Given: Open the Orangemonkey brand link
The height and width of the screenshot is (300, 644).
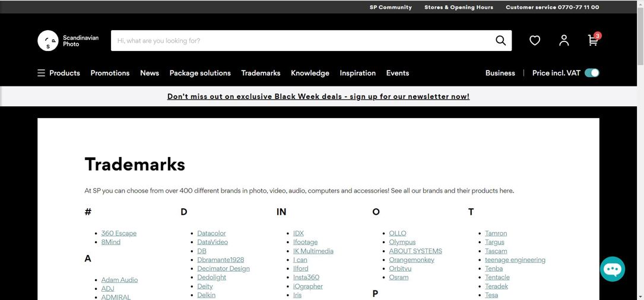Looking at the screenshot, I should point(411,260).
